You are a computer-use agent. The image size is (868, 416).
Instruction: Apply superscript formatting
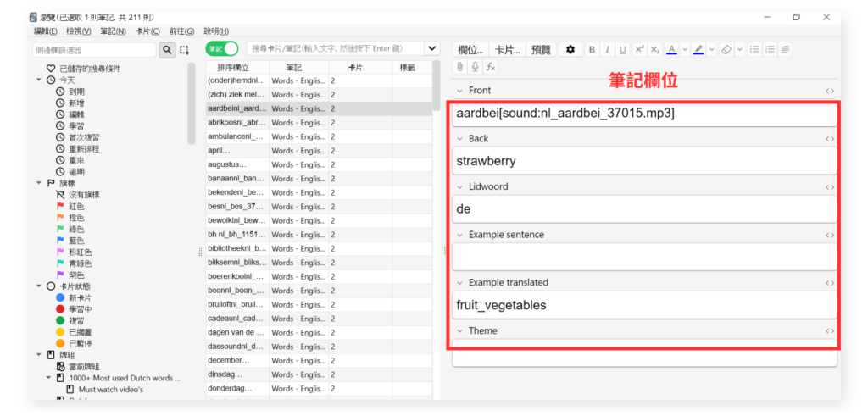pyautogui.click(x=640, y=49)
